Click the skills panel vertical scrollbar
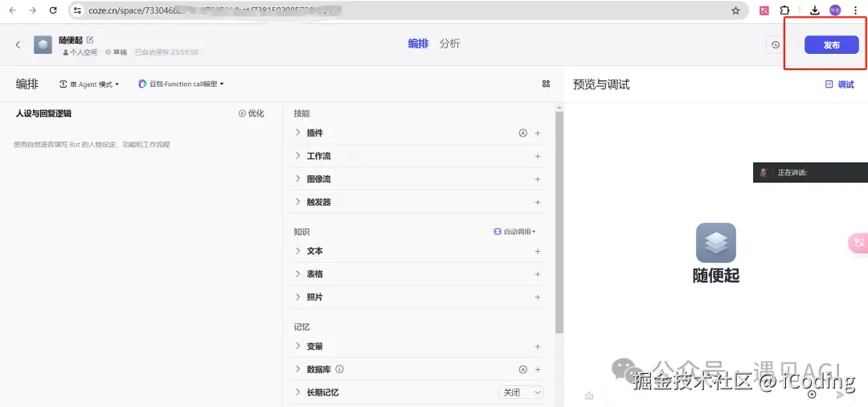Image resolution: width=868 pixels, height=407 pixels. [559, 221]
